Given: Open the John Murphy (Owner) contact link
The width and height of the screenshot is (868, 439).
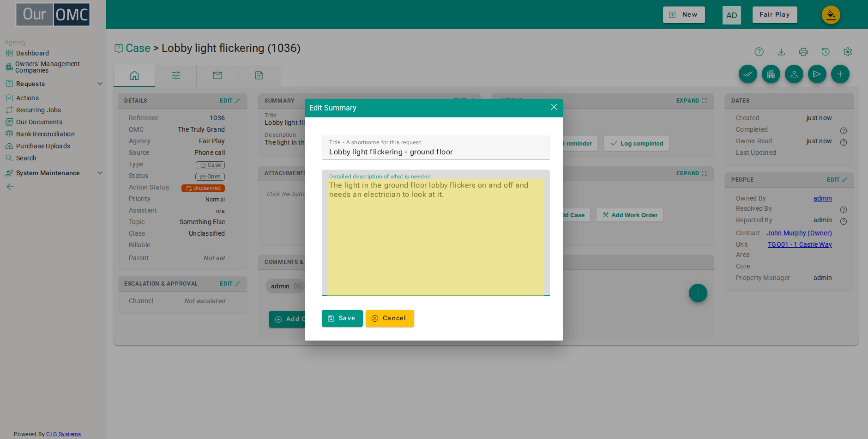Looking at the screenshot, I should [799, 233].
